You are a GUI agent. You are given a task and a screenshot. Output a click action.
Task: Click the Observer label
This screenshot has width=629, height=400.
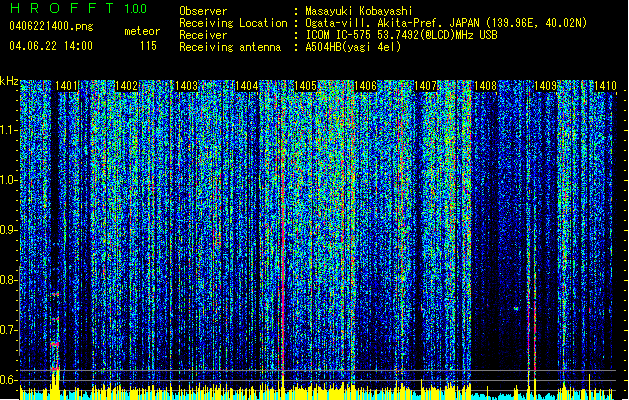point(203,11)
